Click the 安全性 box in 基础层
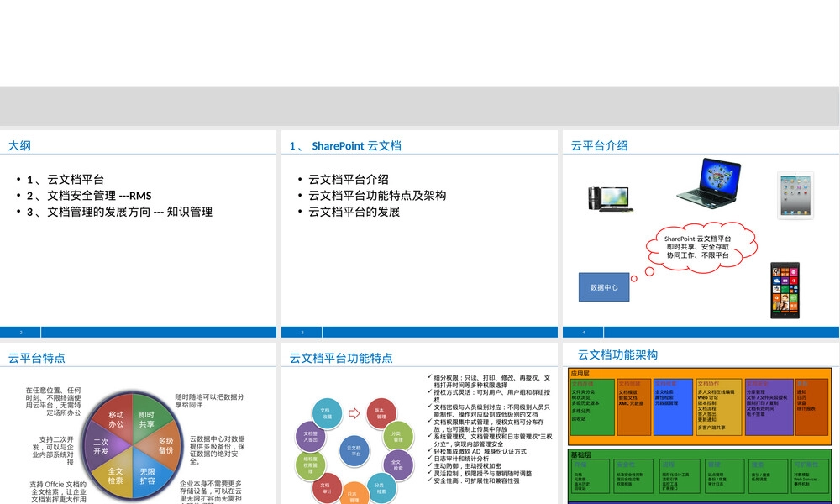The width and height of the screenshot is (840, 504). 633,476
